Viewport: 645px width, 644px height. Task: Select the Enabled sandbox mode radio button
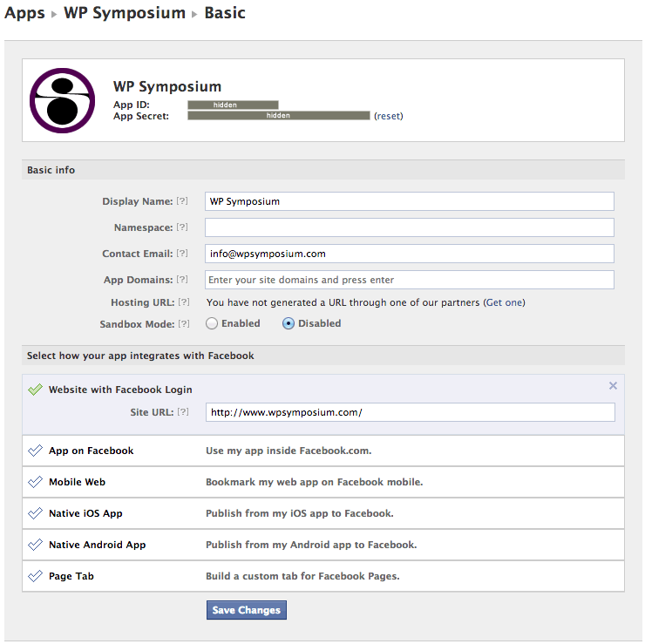(x=212, y=323)
